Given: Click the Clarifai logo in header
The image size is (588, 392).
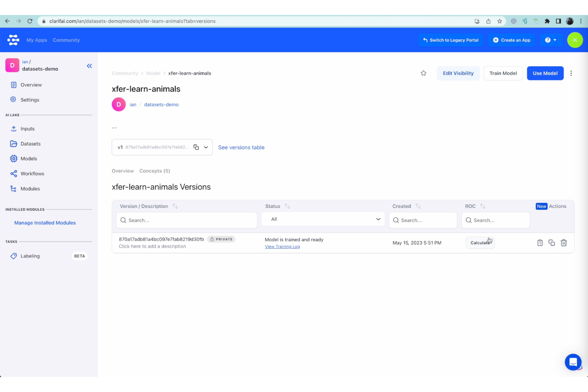Looking at the screenshot, I should (13, 40).
